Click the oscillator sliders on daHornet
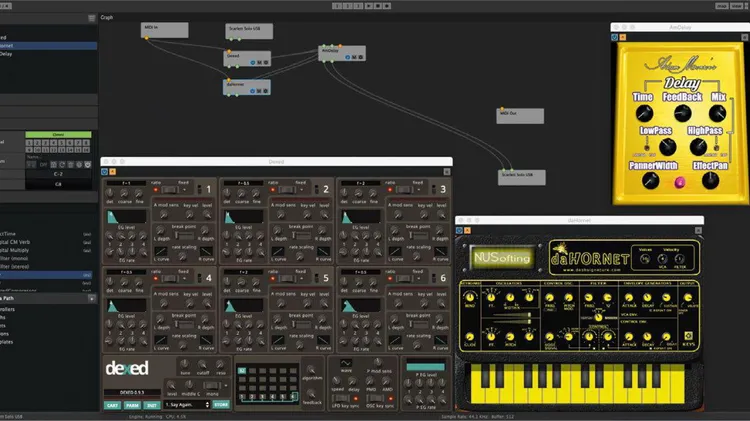 pyautogui.click(x=512, y=318)
